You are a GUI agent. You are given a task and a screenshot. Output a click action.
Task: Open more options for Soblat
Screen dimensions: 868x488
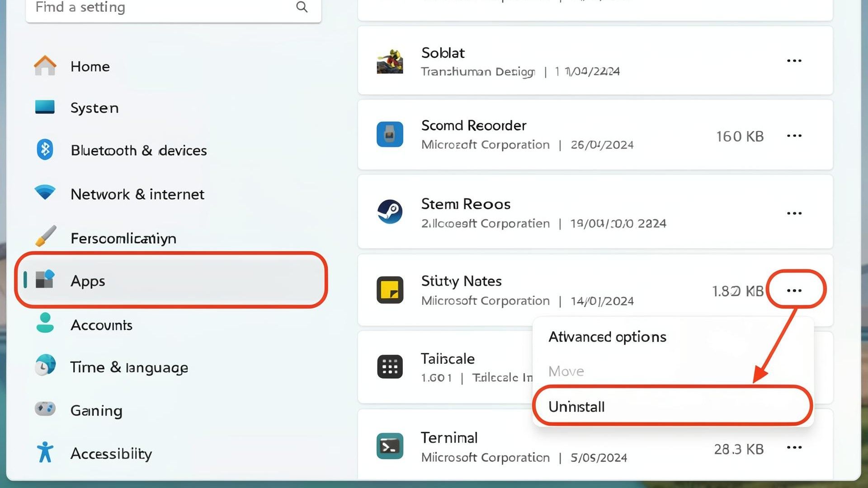click(794, 61)
